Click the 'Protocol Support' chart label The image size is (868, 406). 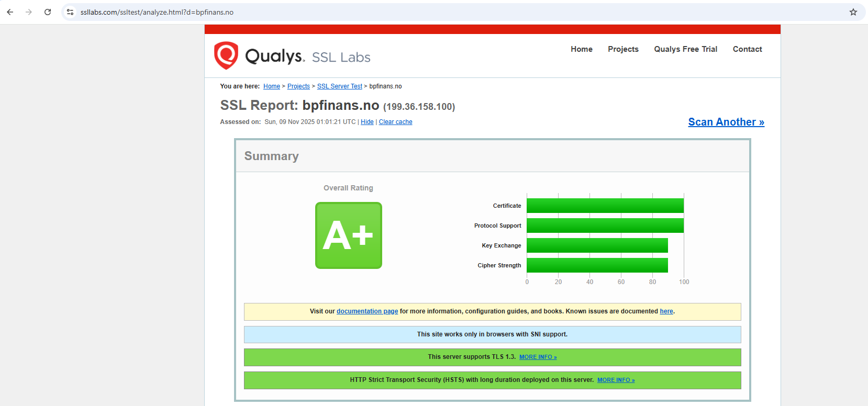click(498, 225)
